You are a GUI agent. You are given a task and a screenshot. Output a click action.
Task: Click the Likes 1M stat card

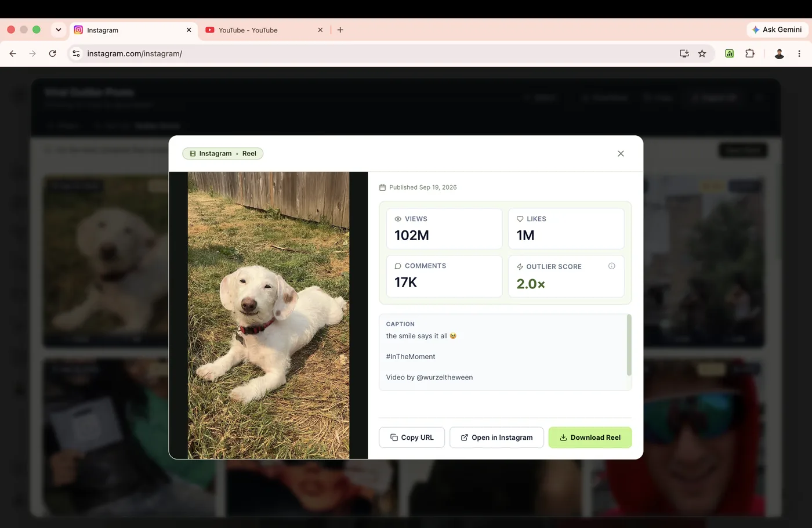click(x=566, y=229)
